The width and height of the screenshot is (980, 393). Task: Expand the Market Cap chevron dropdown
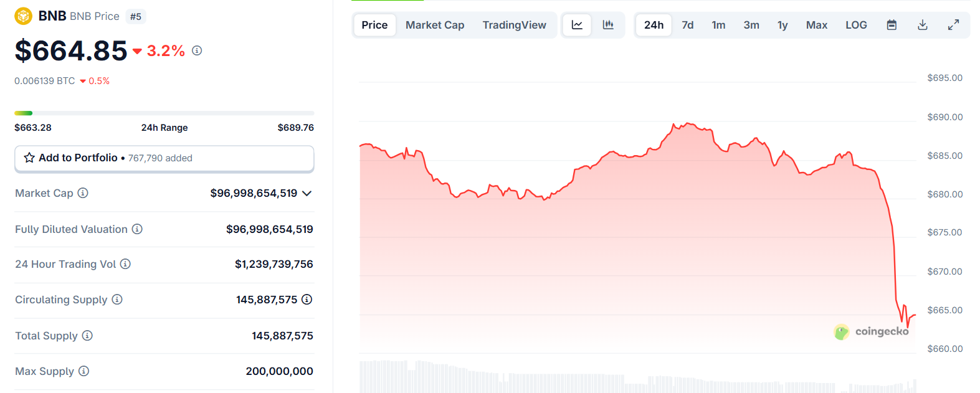(307, 194)
